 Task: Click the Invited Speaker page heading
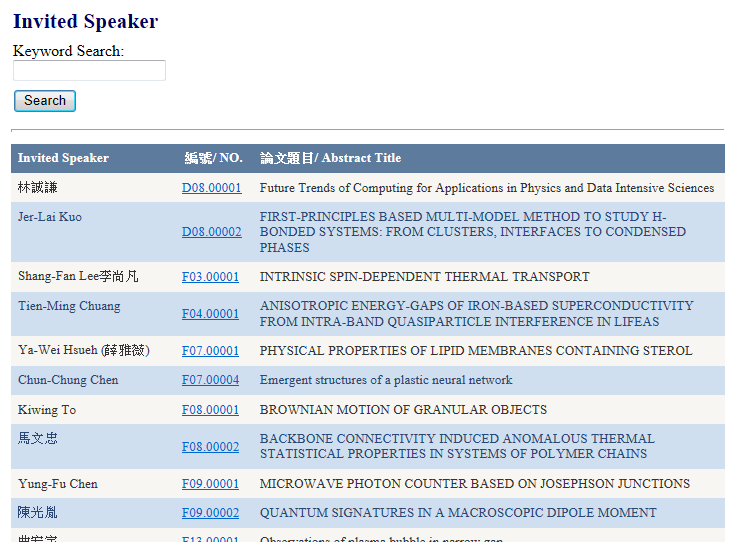tap(85, 21)
